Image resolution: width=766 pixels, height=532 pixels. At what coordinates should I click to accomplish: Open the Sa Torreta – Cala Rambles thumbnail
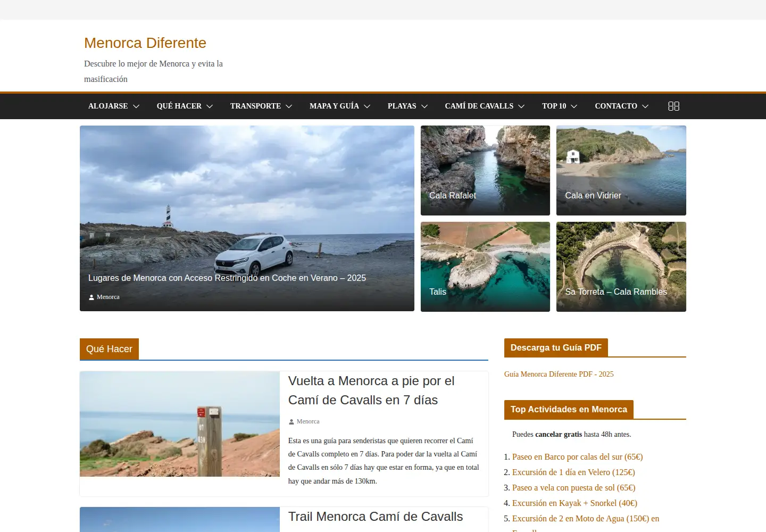tap(621, 267)
